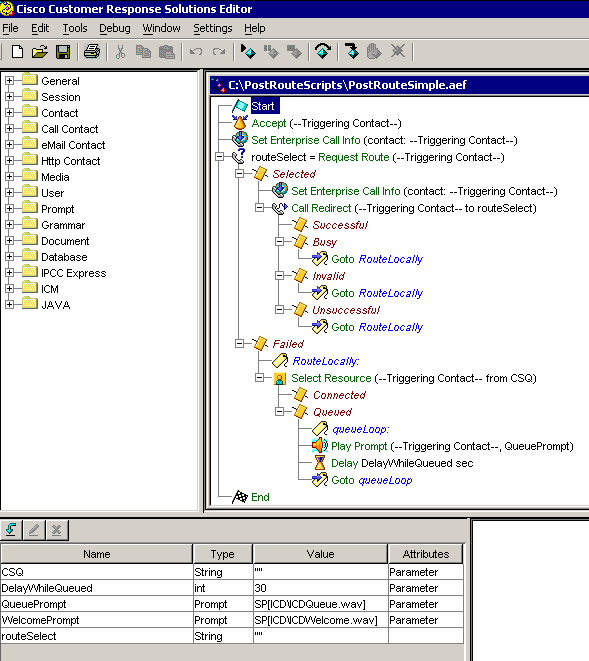Collapse the Request Route step node
This screenshot has height=661, width=589.
click(x=219, y=157)
